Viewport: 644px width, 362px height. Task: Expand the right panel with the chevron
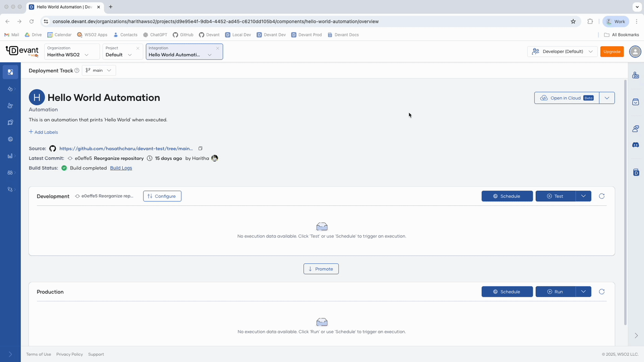click(x=636, y=336)
